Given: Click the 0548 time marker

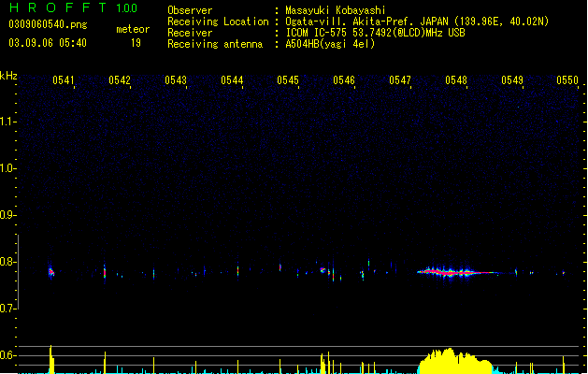Looking at the screenshot, I should (456, 80).
